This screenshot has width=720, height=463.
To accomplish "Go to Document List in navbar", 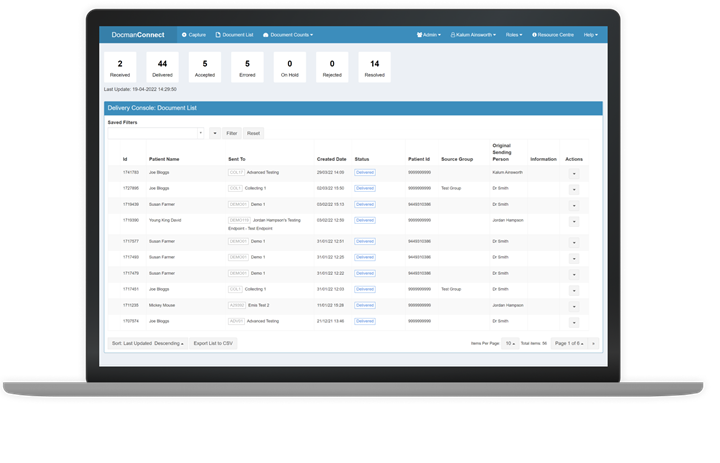I will click(238, 34).
